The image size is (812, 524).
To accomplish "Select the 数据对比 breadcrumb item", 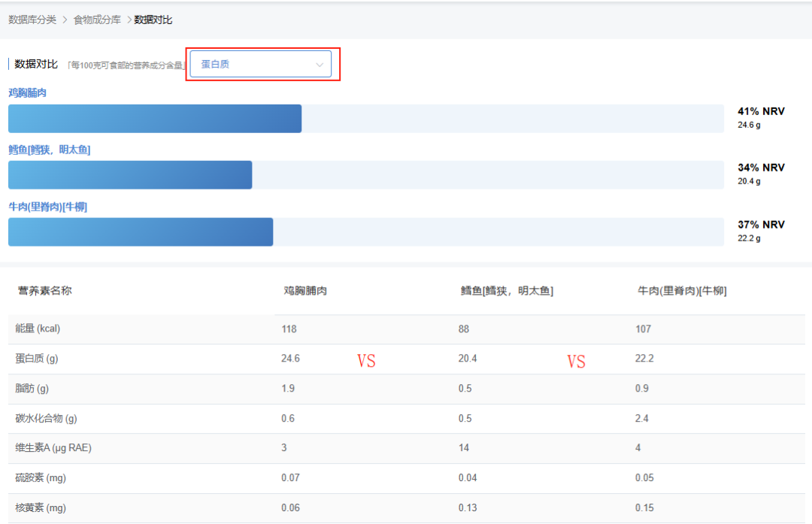I will click(153, 20).
